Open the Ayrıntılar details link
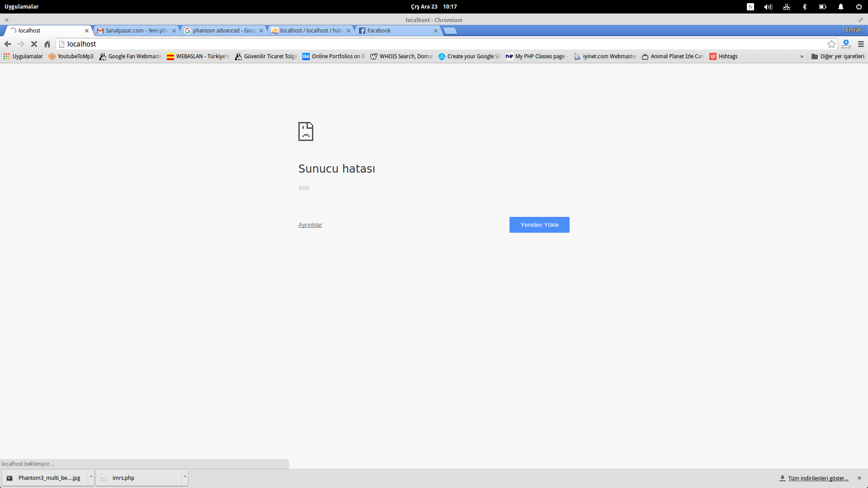 (310, 225)
